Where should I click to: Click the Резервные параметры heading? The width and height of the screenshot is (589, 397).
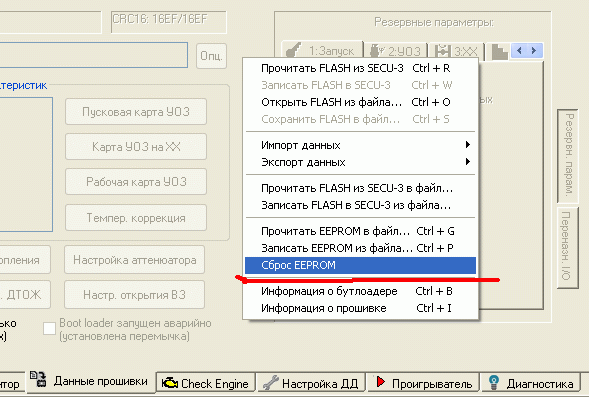click(x=433, y=22)
